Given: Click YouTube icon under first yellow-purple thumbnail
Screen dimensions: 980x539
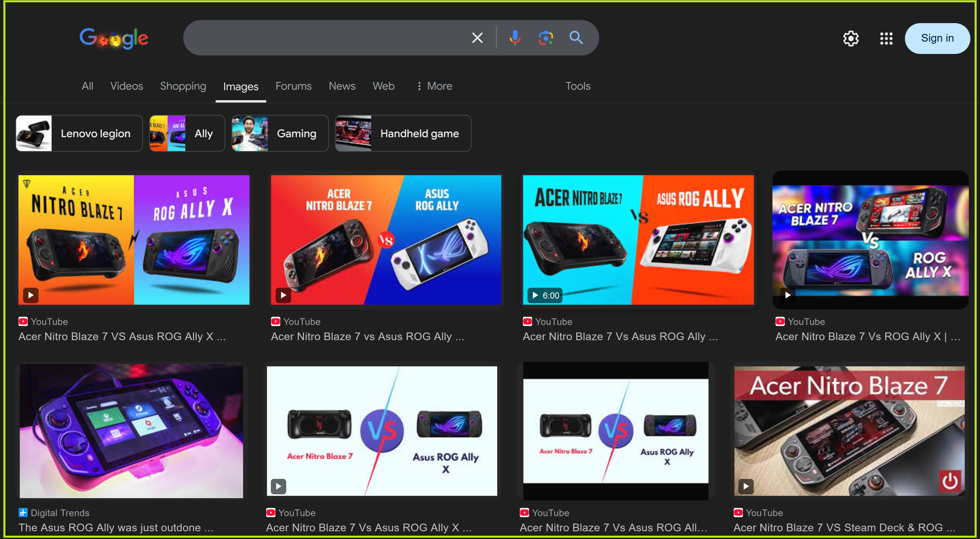Looking at the screenshot, I should 23,322.
